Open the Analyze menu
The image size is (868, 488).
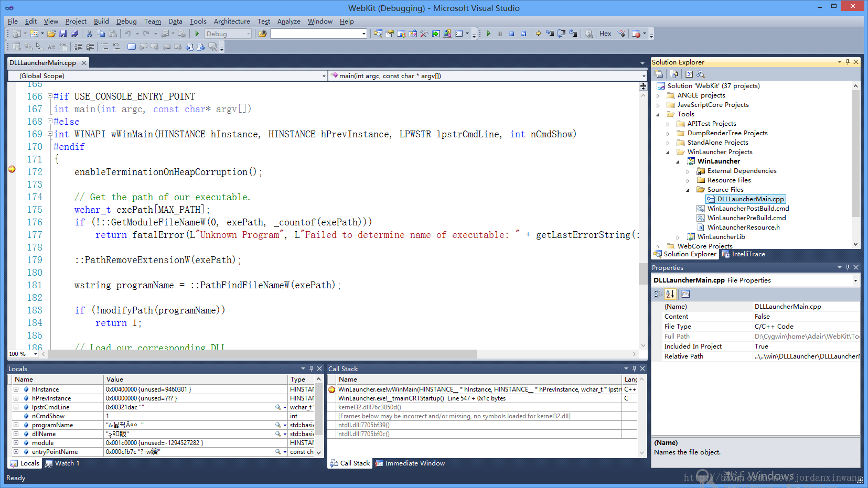tap(288, 21)
